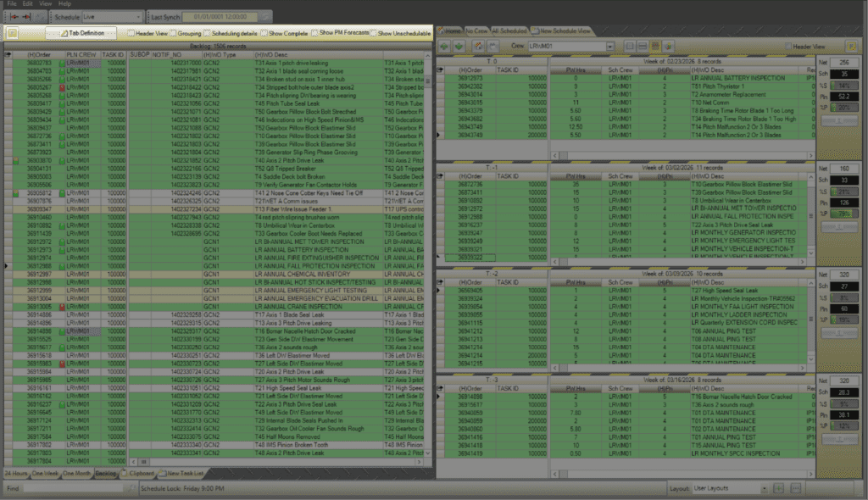Expand the Crew dropdown showing LRWM01
The image size is (868, 500).
point(570,45)
